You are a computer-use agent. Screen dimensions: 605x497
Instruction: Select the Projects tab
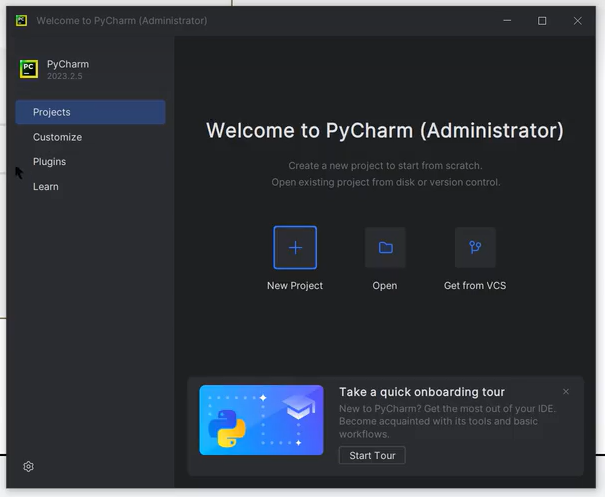click(x=90, y=112)
